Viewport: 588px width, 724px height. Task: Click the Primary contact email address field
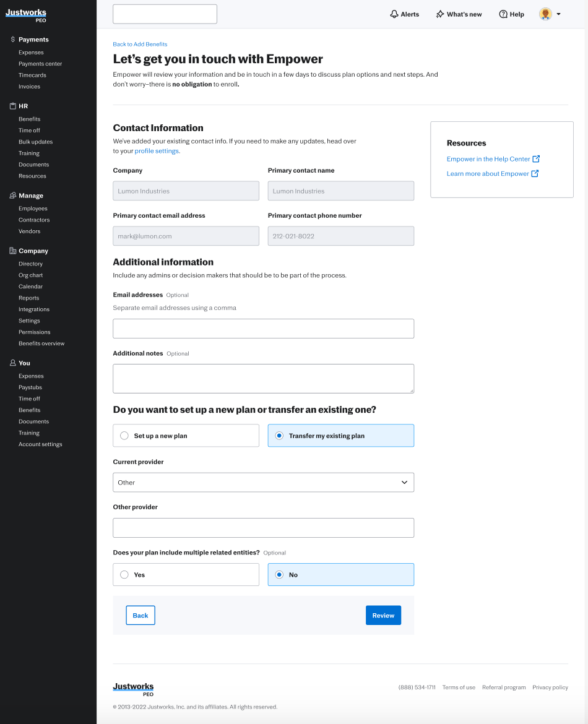click(186, 236)
